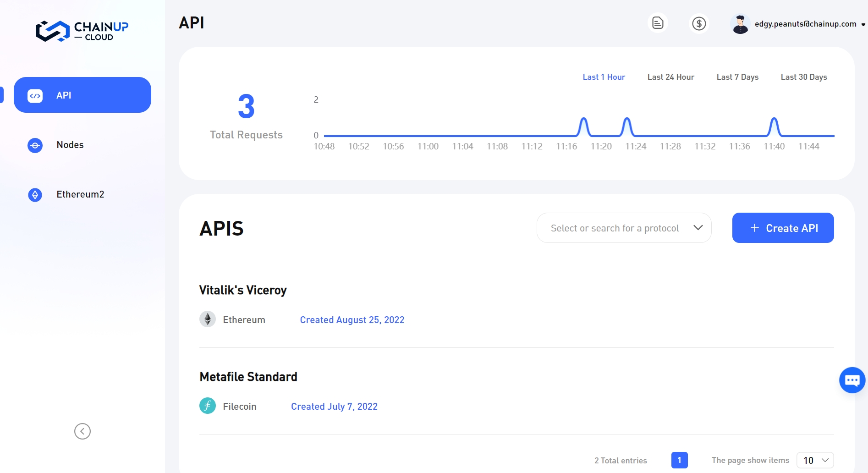Viewport: 868px width, 473px height.
Task: Click the user avatar picture
Action: click(x=740, y=24)
